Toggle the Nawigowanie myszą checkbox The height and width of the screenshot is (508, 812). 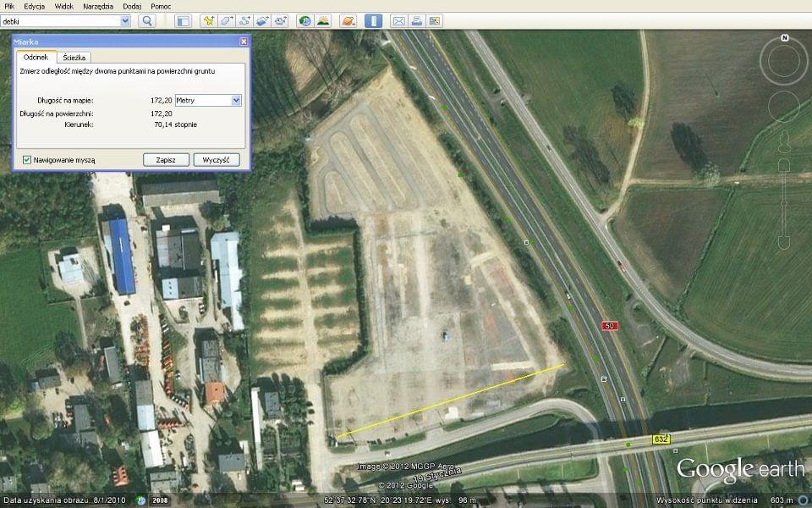click(27, 159)
